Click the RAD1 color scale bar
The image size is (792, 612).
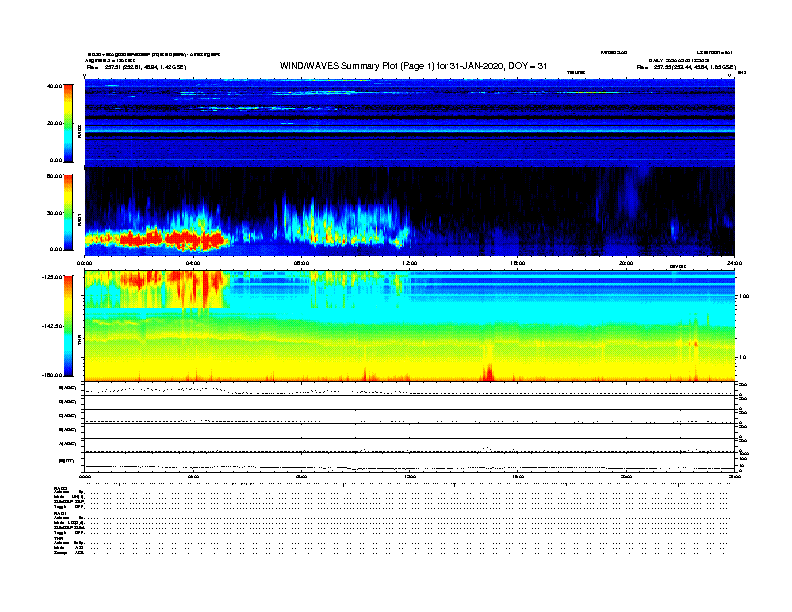(x=68, y=212)
